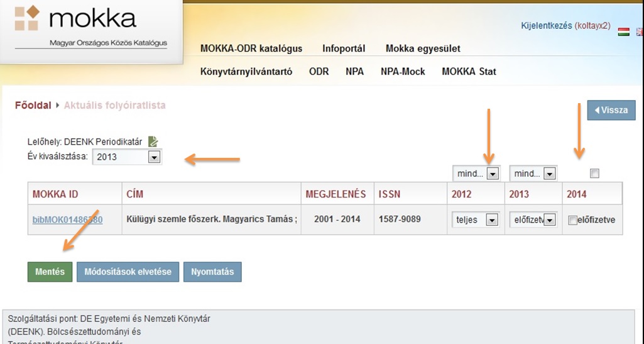Click the edit icon next to DEENK Periodikatár

153,141
